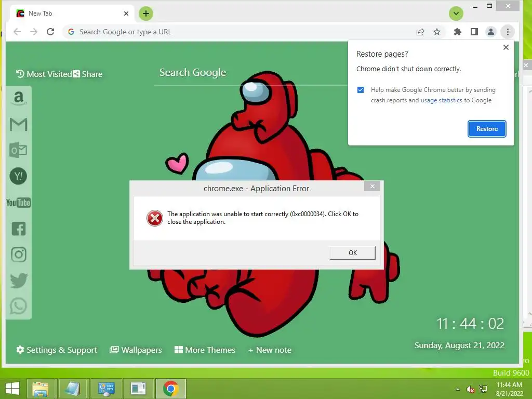Open Chrome three-dot menu
The width and height of the screenshot is (532, 399).
pos(508,32)
